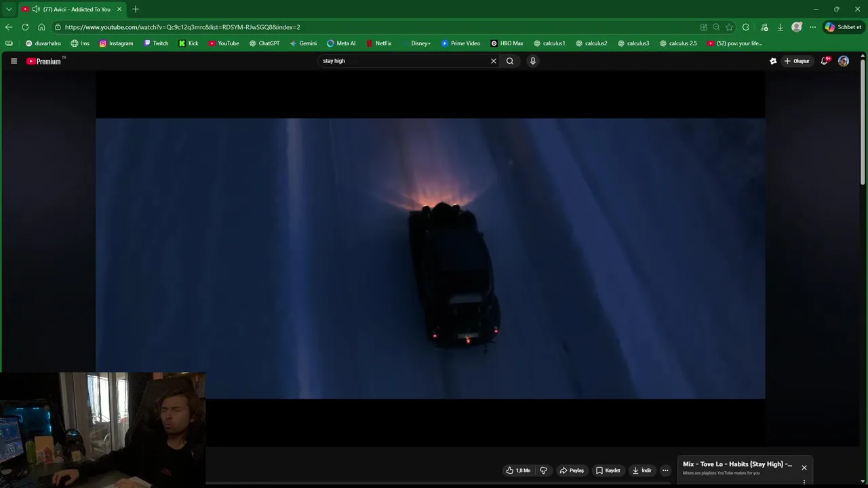868x488 pixels.
Task: Open the Instagram bookmark
Action: [116, 43]
